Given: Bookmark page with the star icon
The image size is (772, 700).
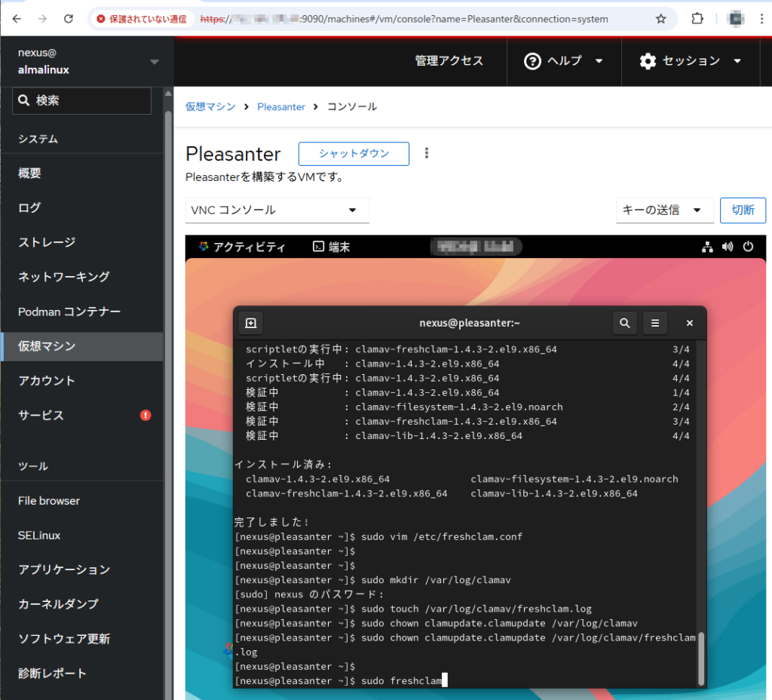Looking at the screenshot, I should point(661,19).
